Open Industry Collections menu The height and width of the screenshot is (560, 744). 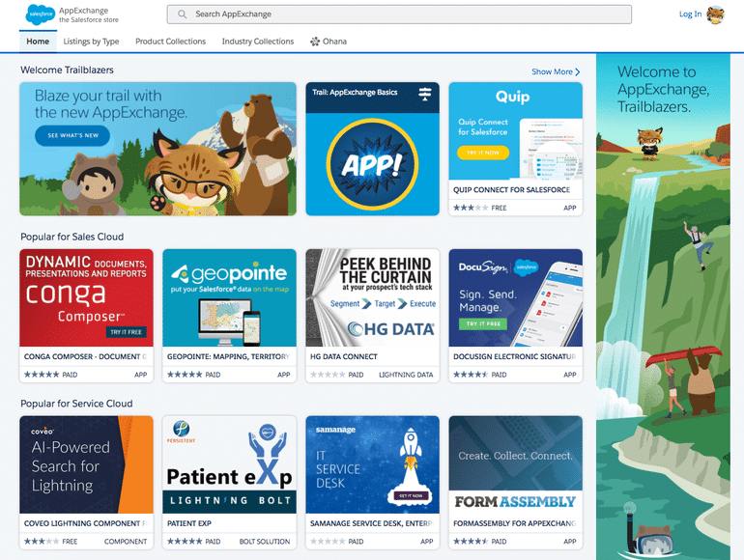point(258,42)
